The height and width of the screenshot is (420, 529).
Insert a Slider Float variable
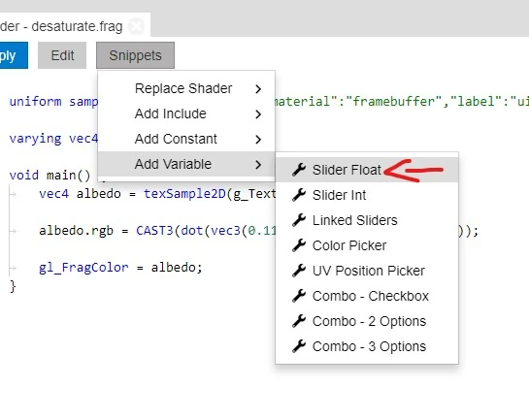[x=367, y=170]
